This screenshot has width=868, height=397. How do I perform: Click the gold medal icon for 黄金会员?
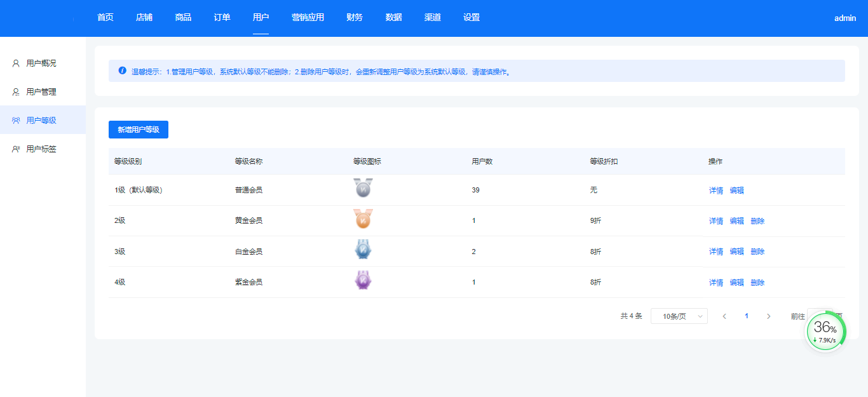[x=363, y=219]
